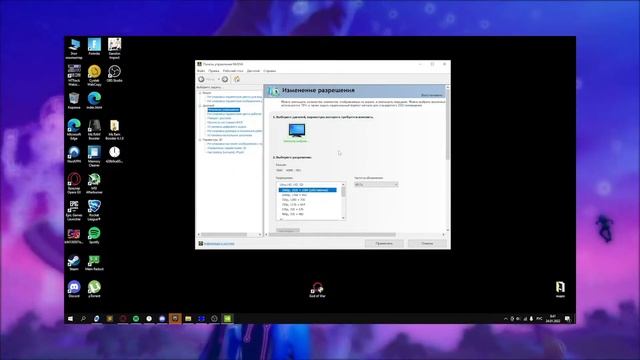640x360 pixels.
Task: Open the Справка menu
Action: coord(269,71)
